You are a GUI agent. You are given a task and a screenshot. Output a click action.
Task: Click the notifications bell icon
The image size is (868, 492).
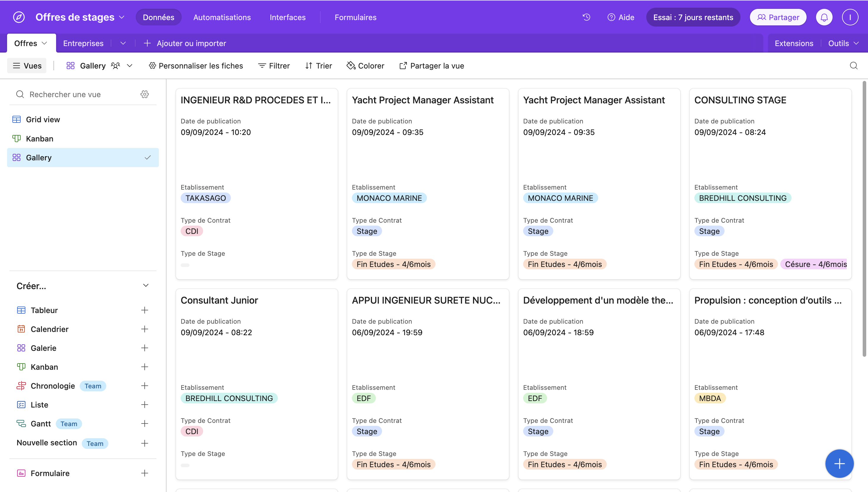coord(824,17)
